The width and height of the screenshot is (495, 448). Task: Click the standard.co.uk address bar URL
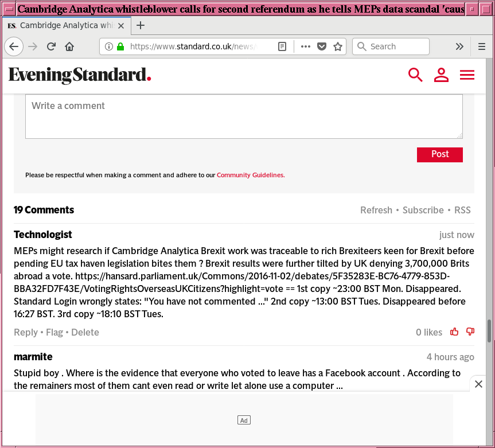(x=193, y=46)
